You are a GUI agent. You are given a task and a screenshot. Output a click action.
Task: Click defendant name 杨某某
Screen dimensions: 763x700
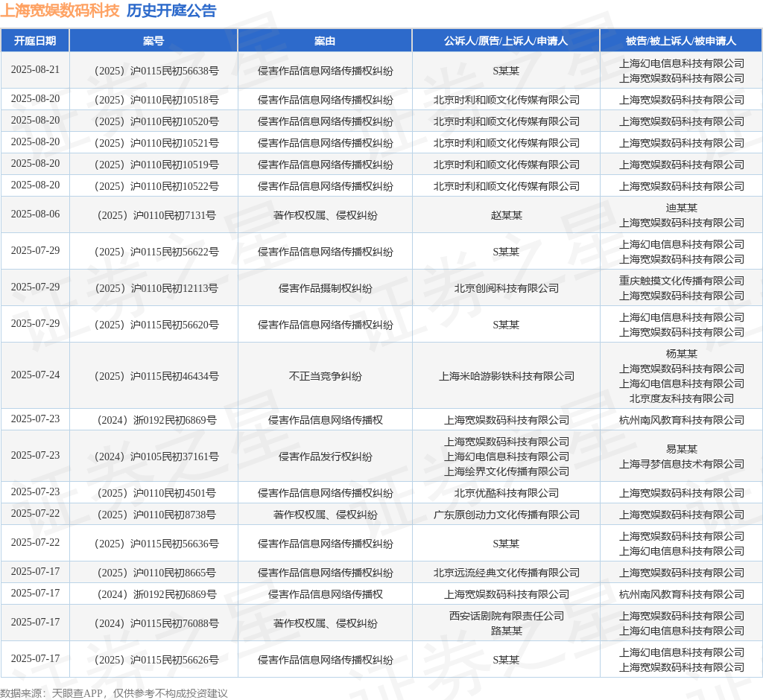(x=681, y=354)
